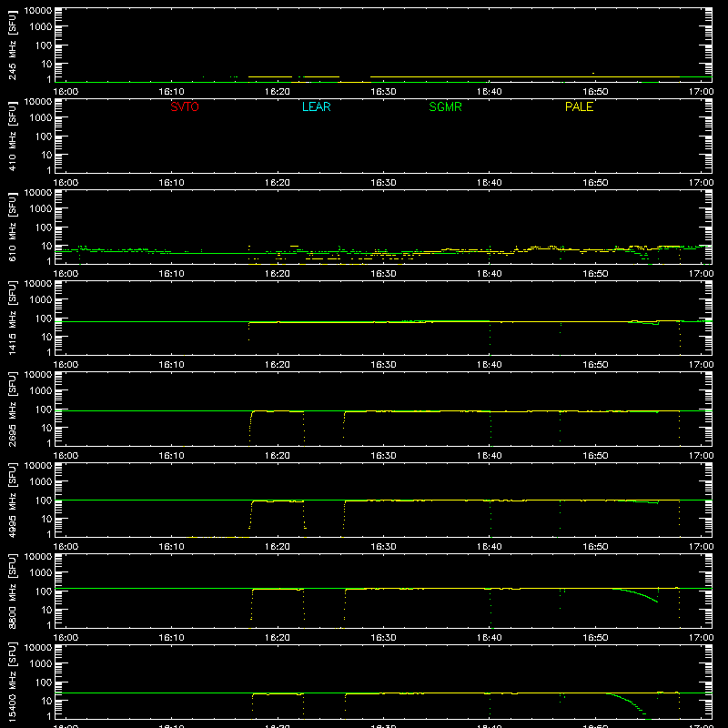The width and height of the screenshot is (728, 728).
Task: Click the 16:10 tick under the 245 MHz panel
Action: pos(171,92)
